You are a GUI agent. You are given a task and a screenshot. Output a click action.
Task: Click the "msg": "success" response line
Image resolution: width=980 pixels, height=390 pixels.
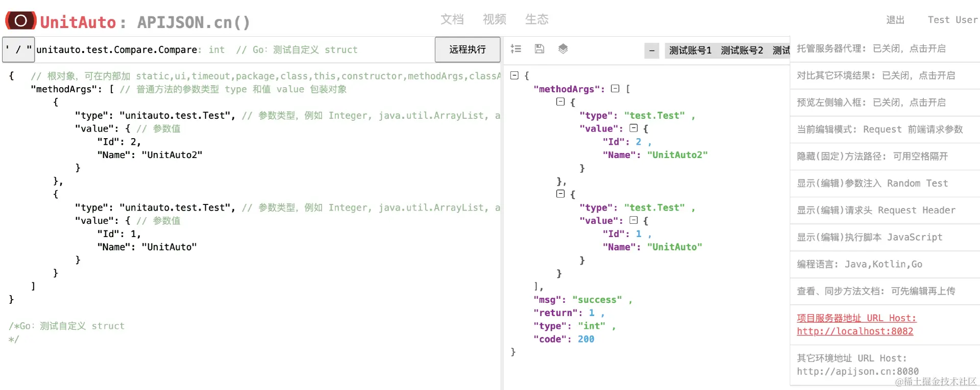tap(582, 300)
